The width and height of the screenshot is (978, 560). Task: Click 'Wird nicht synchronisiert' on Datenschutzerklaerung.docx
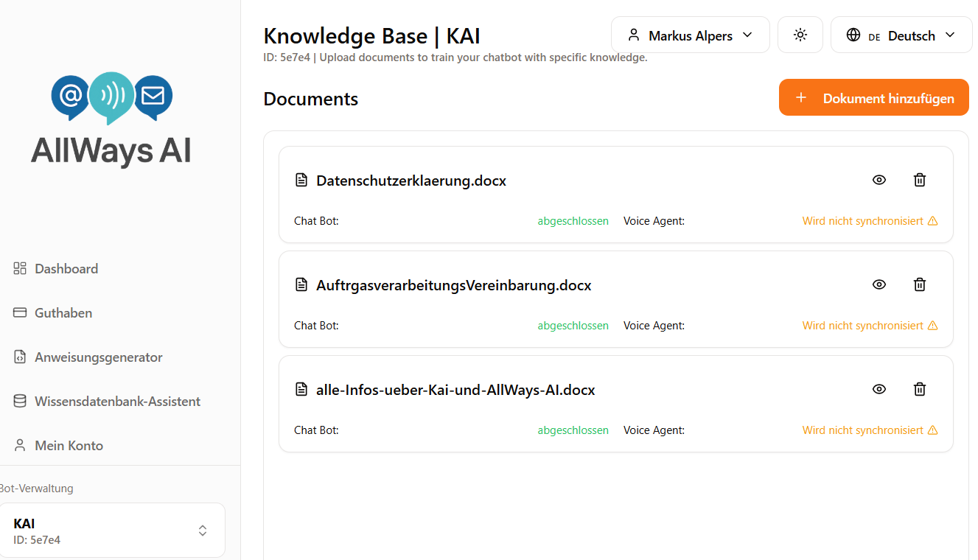click(862, 221)
